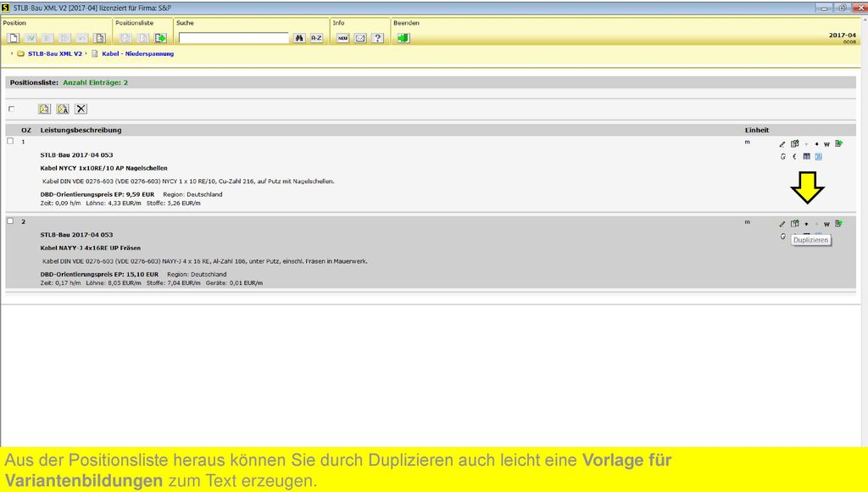868x492 pixels.
Task: Click the black dot icon in position 2
Action: 806,224
